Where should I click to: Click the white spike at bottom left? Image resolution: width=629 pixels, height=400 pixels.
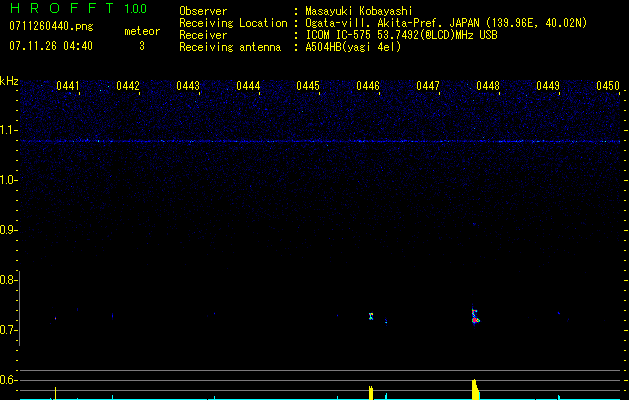coord(56,392)
